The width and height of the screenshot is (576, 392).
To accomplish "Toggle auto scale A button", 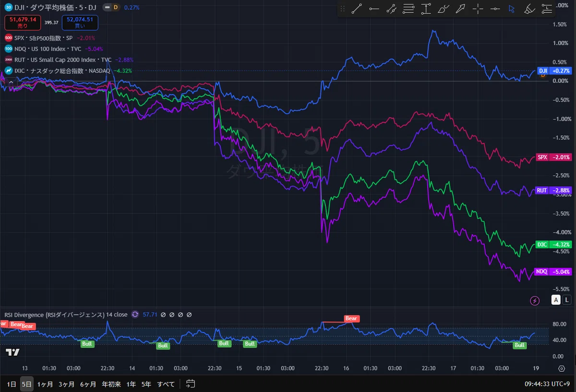I will (556, 300).
